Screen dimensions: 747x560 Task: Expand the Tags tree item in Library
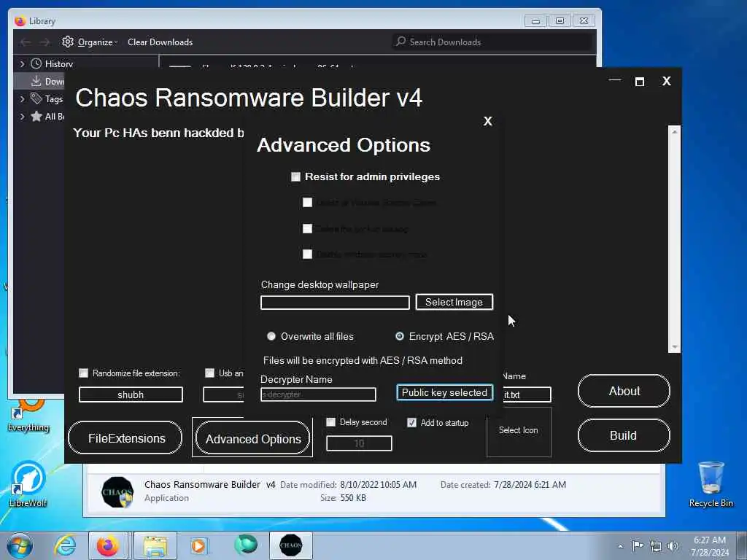(22, 98)
